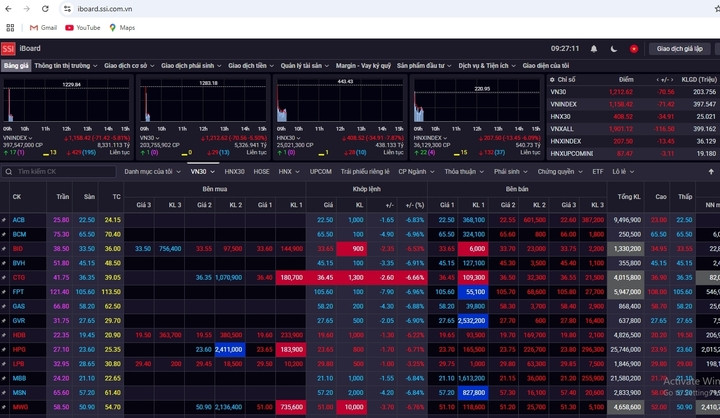Open the Maps bookmark

coord(121,27)
